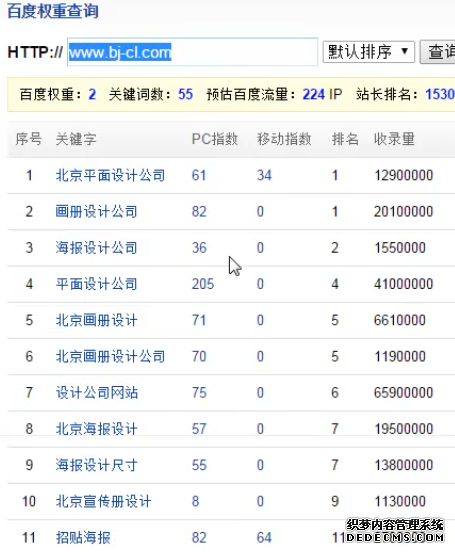455x552 pixels.
Task: Open the 平面设计公司 keyword link
Action: point(96,284)
